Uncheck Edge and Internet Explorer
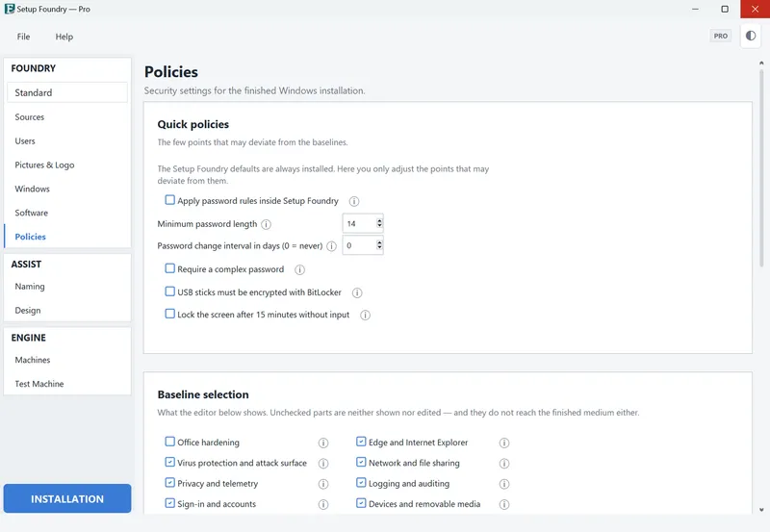The image size is (770, 532). coord(361,442)
